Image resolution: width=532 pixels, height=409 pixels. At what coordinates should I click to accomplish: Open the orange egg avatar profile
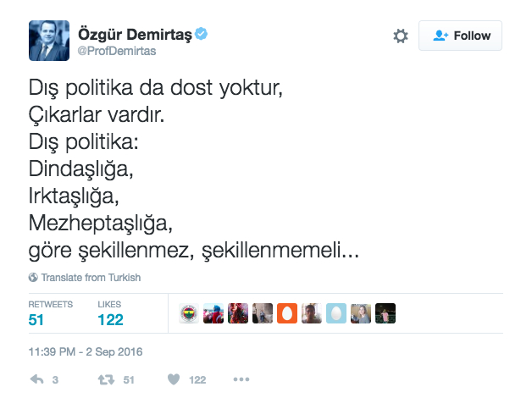point(287,313)
